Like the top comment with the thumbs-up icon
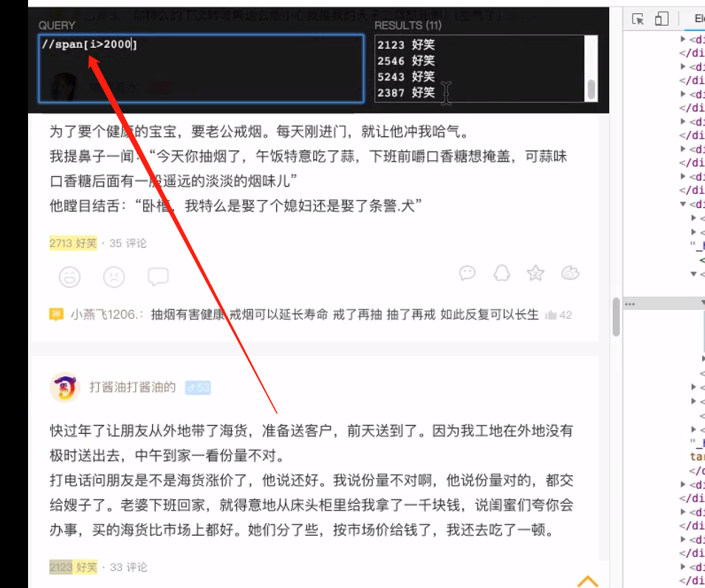Image resolution: width=705 pixels, height=588 pixels. click(550, 315)
